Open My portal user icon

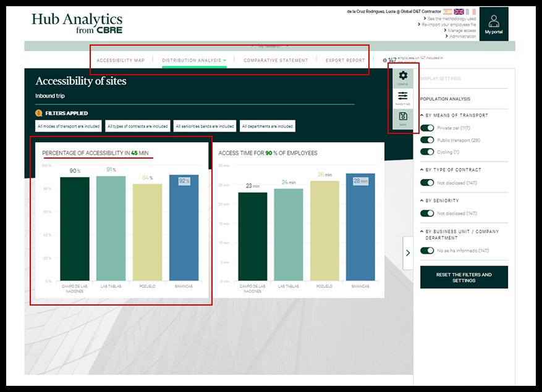(494, 24)
